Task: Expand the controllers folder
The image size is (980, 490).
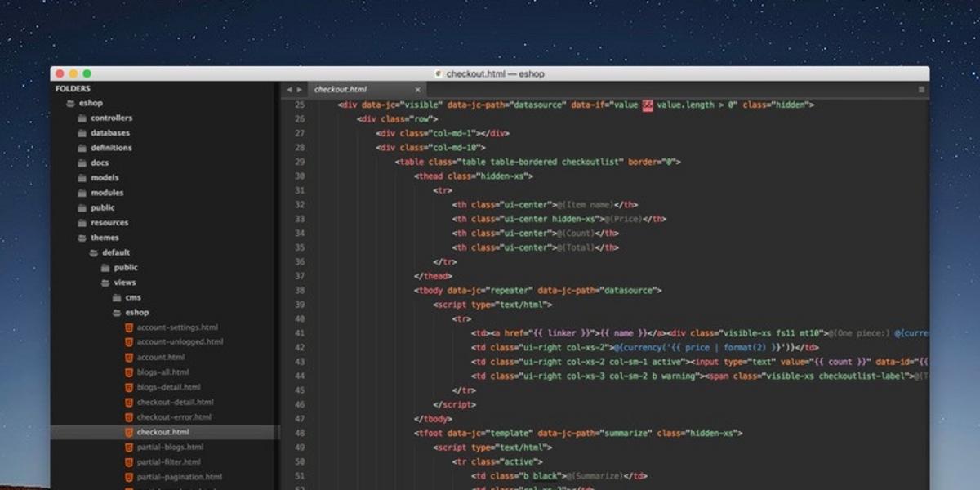Action: [82, 118]
